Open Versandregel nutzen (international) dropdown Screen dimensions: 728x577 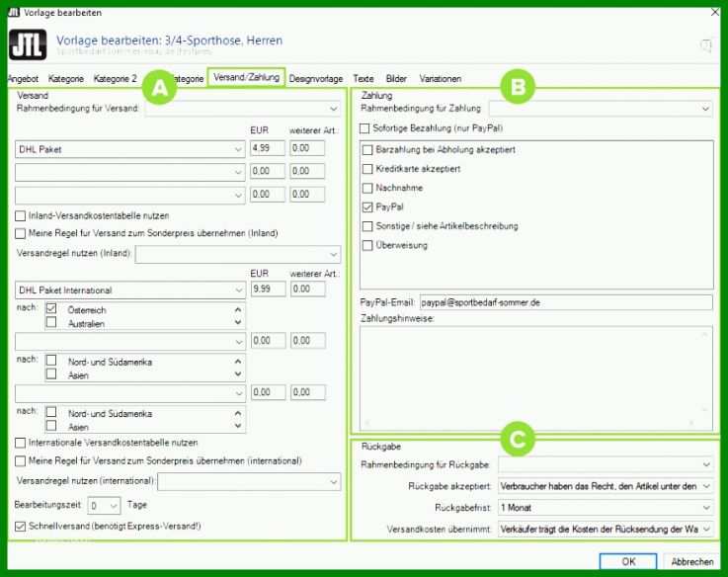point(249,482)
